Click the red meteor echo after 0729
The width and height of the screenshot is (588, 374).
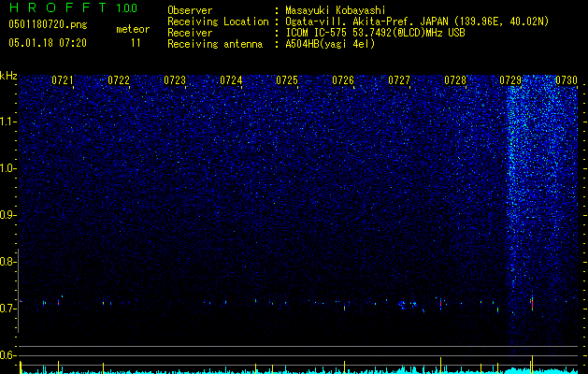(532, 303)
